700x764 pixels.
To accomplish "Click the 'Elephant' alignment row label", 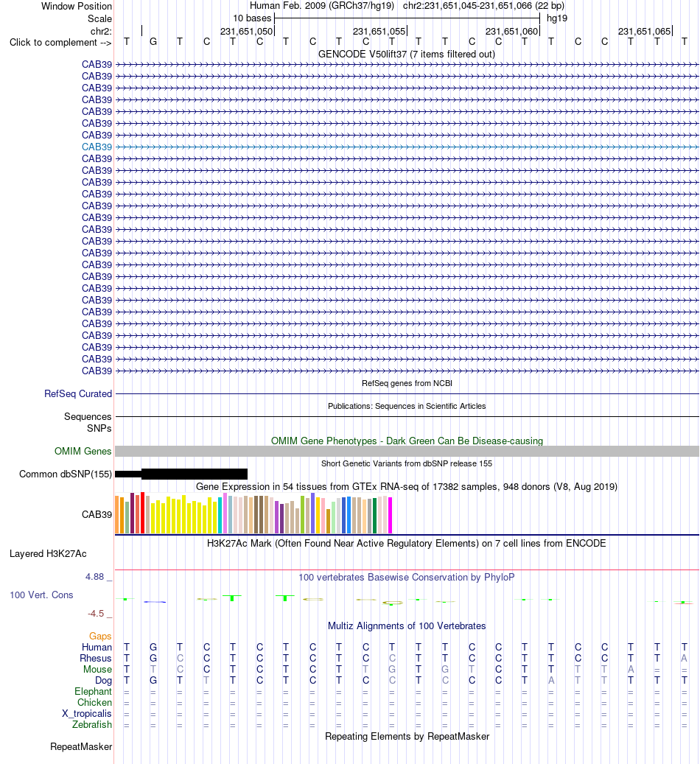I will 93,691.
